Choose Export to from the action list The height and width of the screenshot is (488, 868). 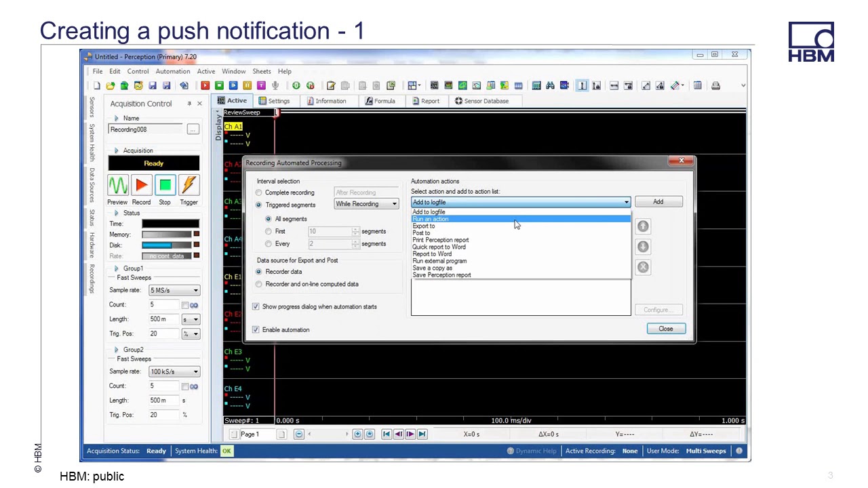pos(521,226)
